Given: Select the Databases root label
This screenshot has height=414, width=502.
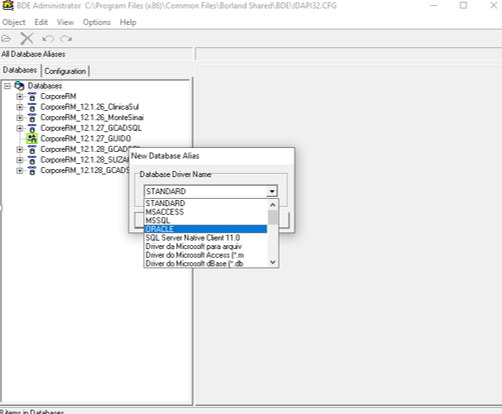Looking at the screenshot, I should click(45, 86).
